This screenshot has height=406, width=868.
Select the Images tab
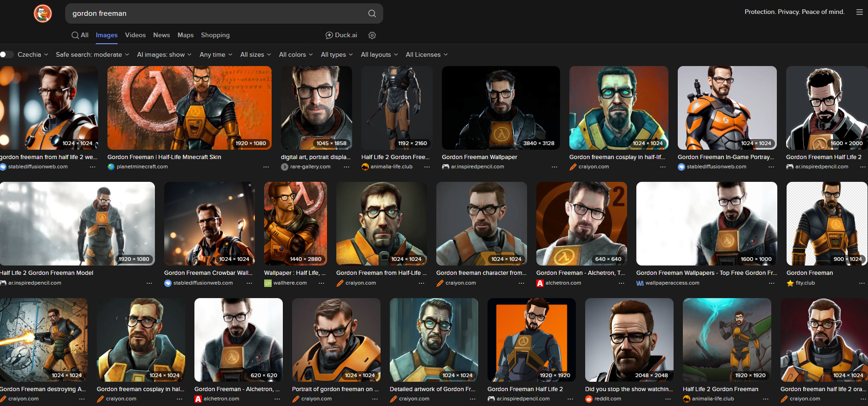[x=107, y=35]
